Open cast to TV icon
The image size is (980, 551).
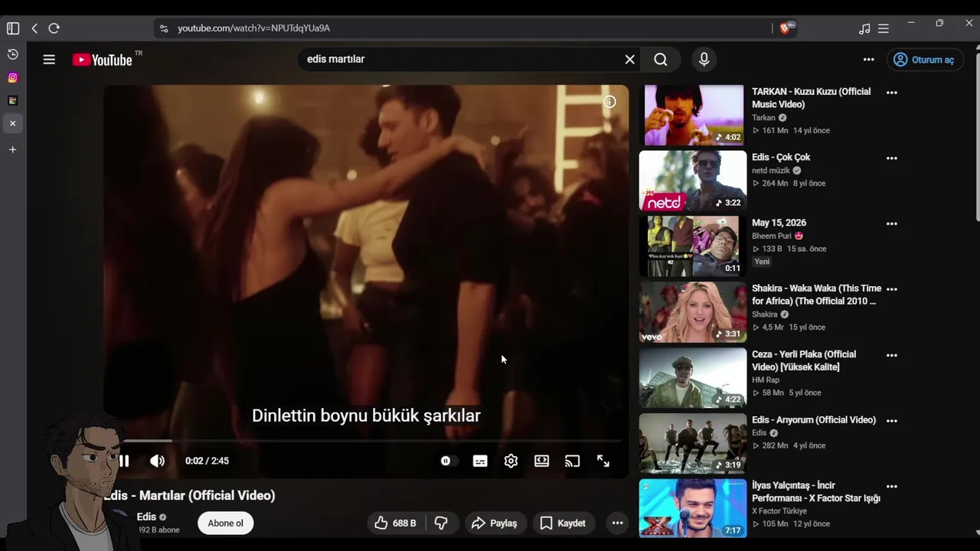point(572,461)
